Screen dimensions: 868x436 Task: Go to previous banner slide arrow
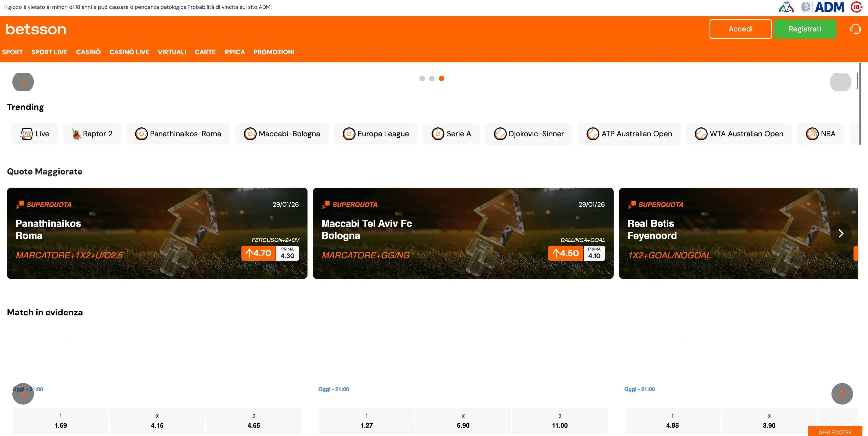(x=23, y=82)
